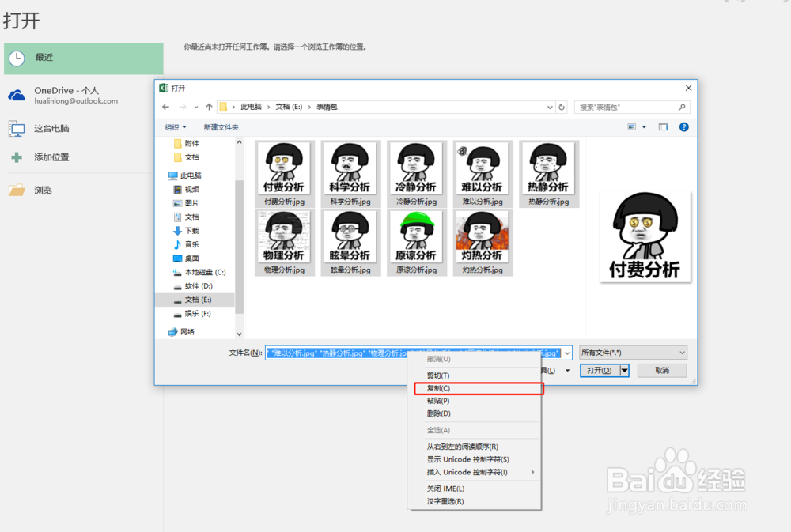Refresh the folder listing

(x=562, y=107)
